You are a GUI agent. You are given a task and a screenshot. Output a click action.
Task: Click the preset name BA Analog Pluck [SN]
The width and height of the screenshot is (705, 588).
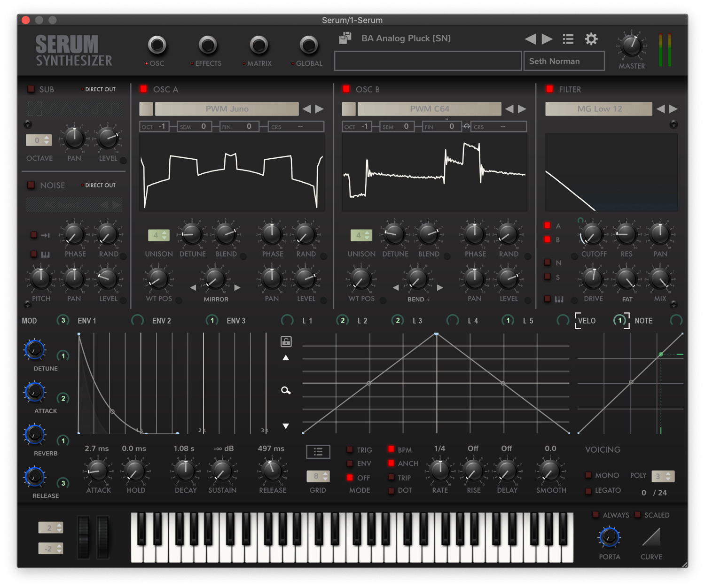click(406, 38)
